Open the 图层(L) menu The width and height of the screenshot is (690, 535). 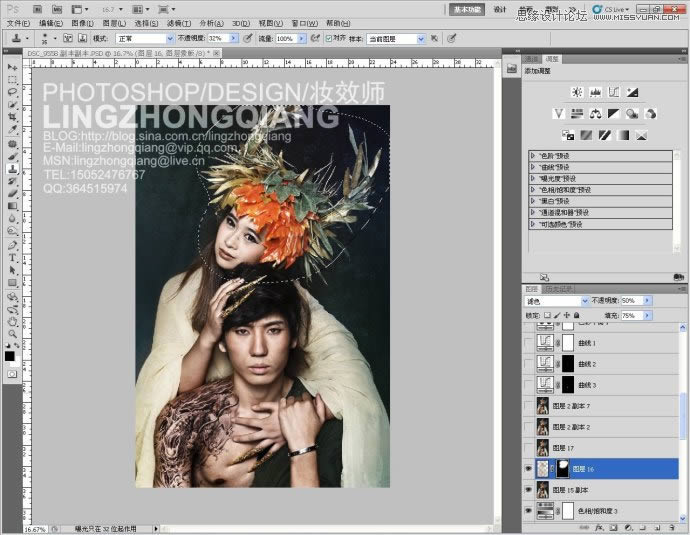coord(114,23)
